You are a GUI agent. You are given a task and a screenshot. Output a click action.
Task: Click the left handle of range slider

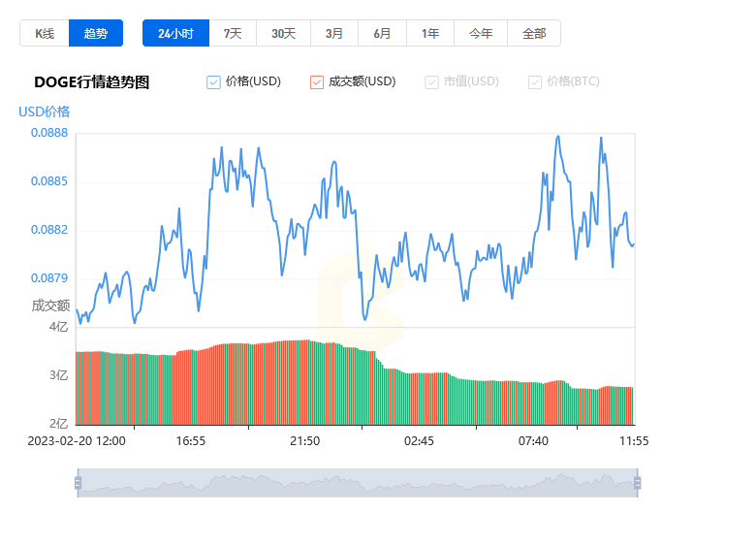point(79,483)
